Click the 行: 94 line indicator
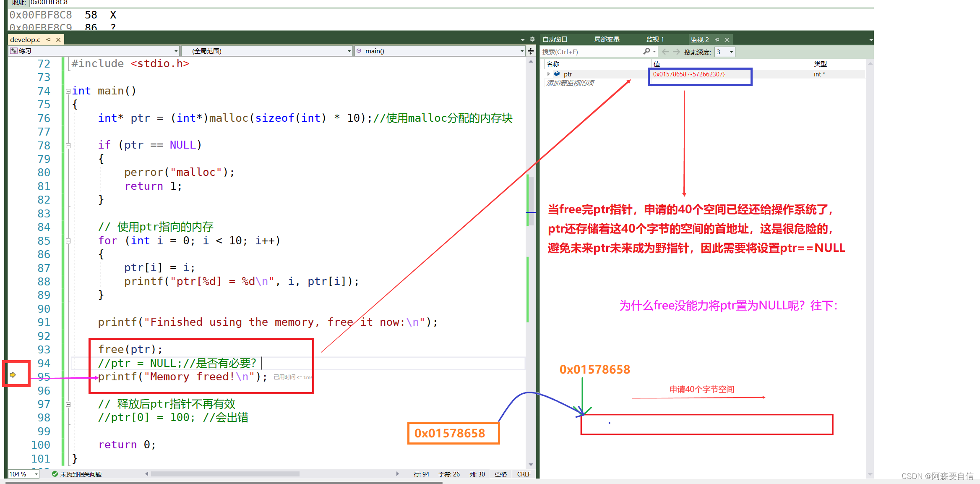Screen dimensions: 980x484 421,474
